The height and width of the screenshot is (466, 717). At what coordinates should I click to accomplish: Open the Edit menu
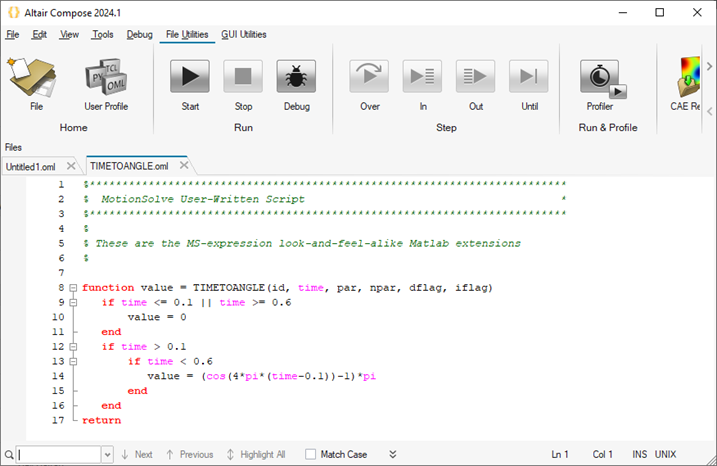39,34
